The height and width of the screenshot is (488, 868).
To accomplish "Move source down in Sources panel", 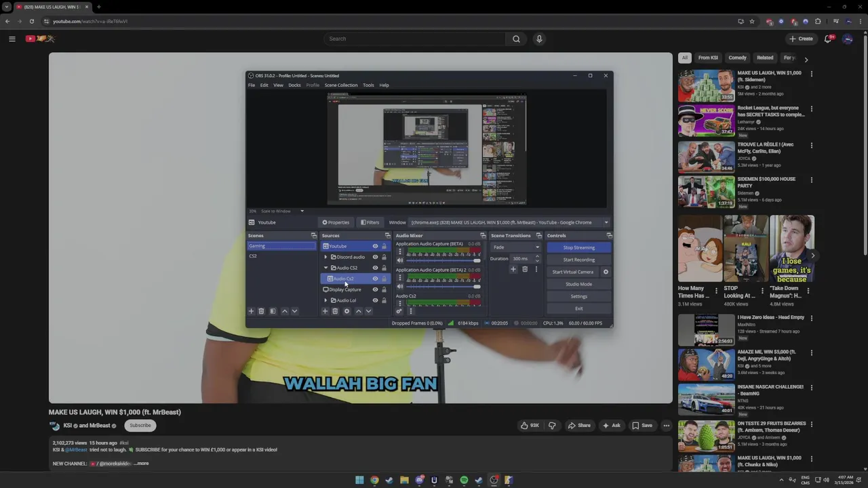I will coord(368,311).
